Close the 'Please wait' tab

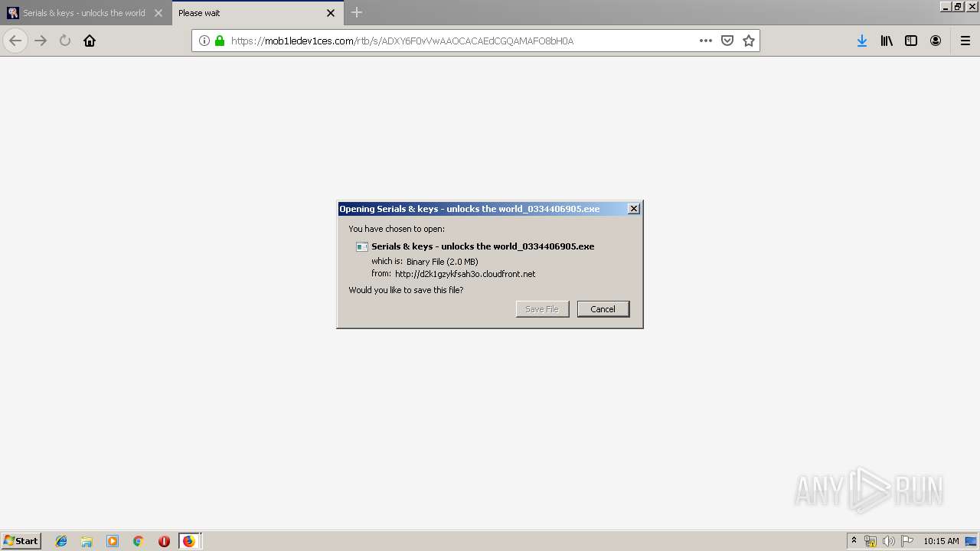click(331, 13)
